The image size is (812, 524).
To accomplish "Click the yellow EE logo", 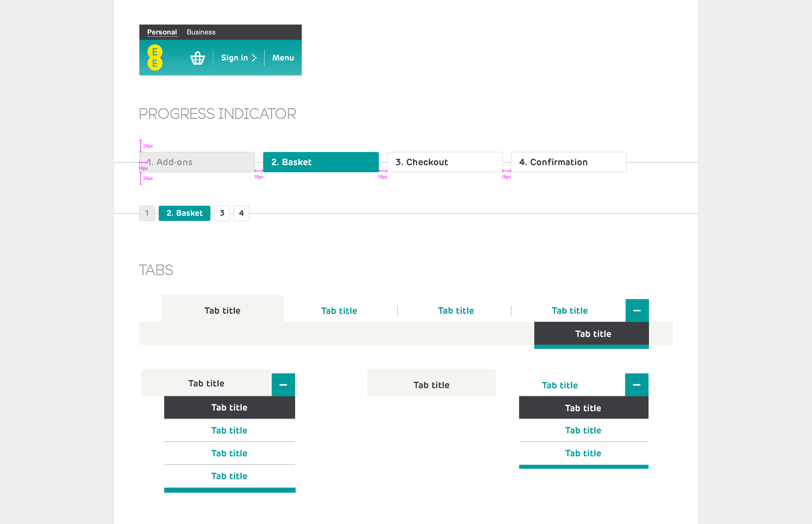I will [155, 58].
